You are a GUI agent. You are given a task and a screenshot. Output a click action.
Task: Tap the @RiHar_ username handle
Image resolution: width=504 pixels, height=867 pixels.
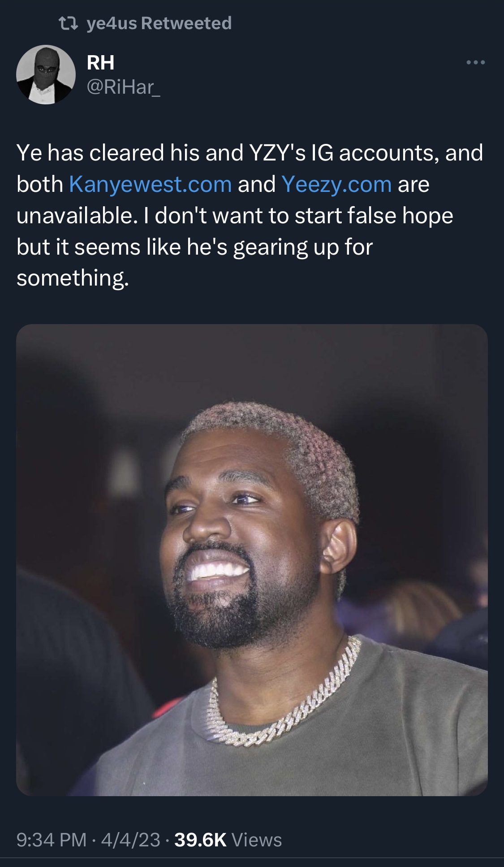point(123,87)
